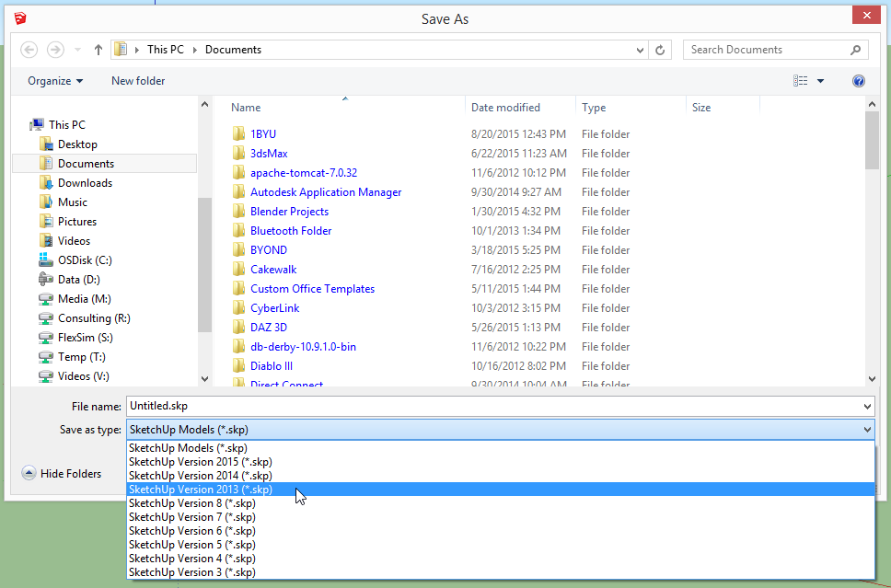891x588 pixels.
Task: Hide Folders pane toggle
Action: click(62, 473)
